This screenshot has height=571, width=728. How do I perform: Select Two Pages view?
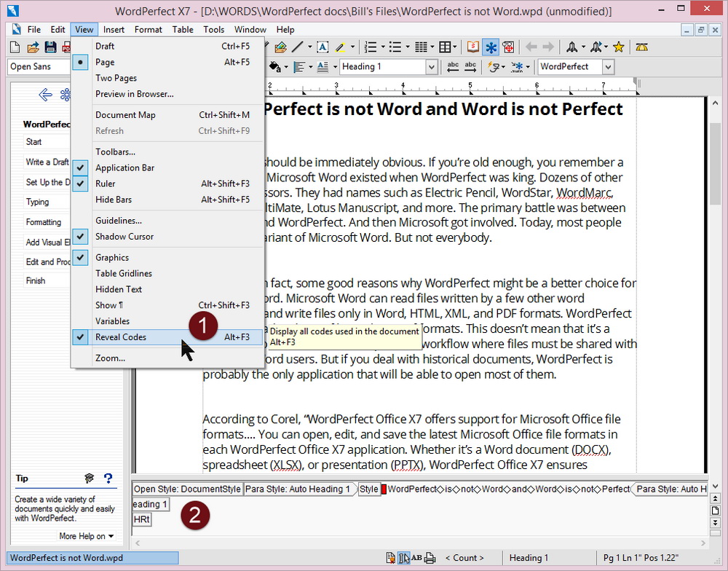[x=167, y=78]
